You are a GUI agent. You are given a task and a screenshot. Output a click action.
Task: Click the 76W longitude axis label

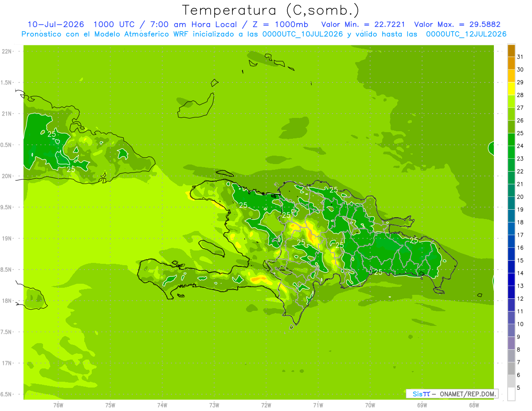coord(58,405)
